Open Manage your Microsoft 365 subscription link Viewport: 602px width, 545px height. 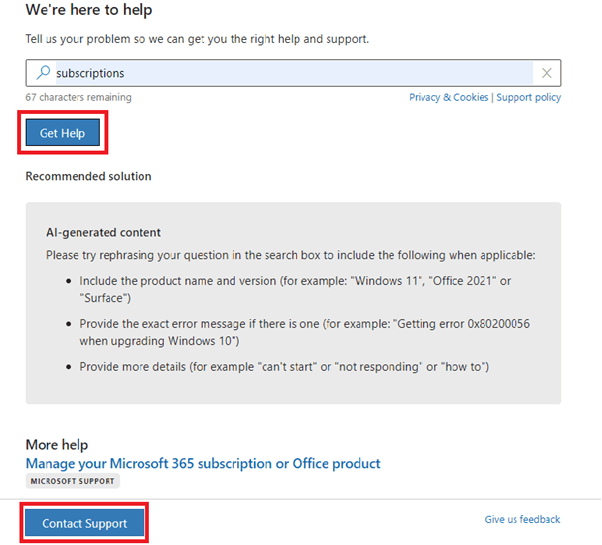click(x=203, y=463)
